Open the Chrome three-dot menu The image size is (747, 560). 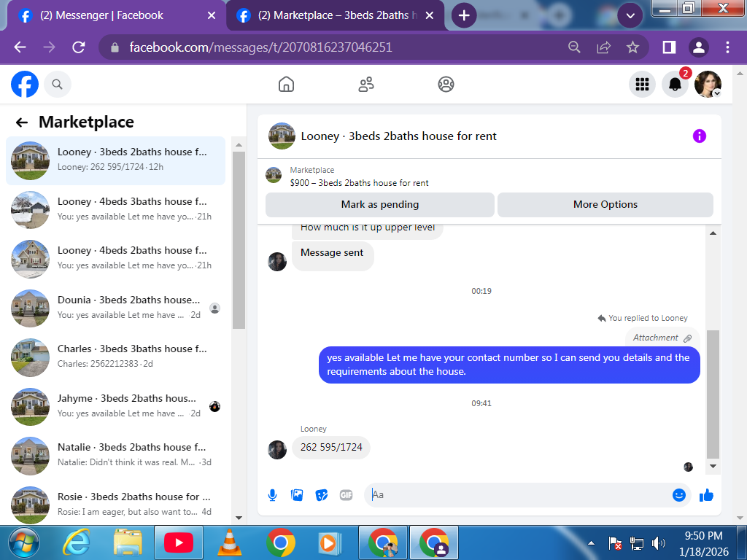pos(727,47)
